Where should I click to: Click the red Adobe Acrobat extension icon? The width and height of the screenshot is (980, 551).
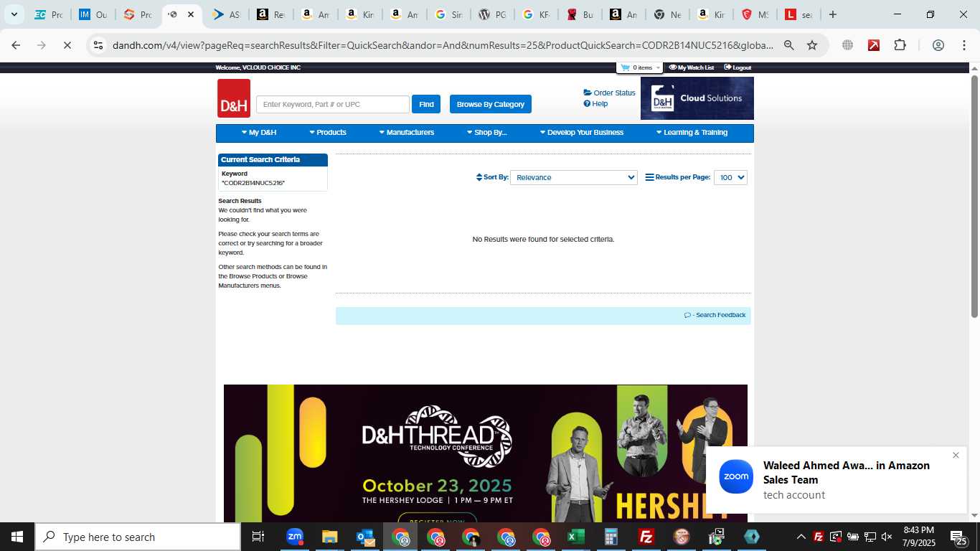tap(874, 45)
